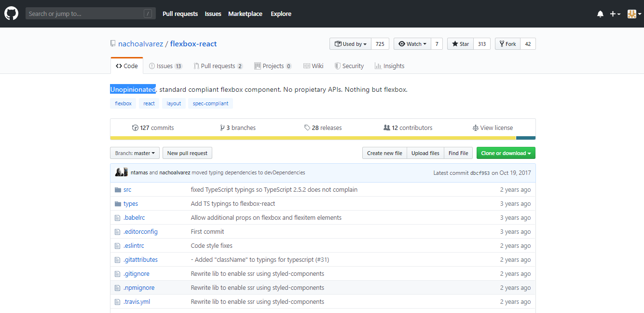
Task: Click the .editorconfig file icon
Action: [117, 232]
